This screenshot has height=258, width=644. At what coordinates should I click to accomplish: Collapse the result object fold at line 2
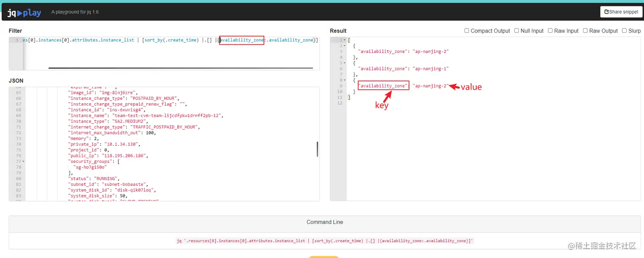point(345,46)
